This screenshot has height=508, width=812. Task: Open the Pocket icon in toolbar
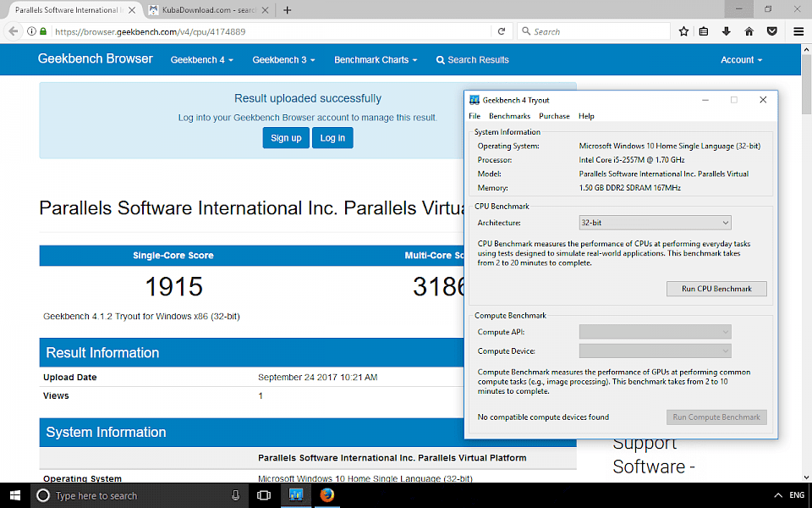click(772, 31)
